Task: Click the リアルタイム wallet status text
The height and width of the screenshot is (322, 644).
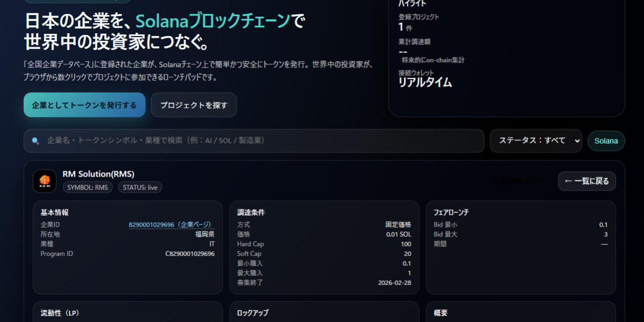Action: 425,82
